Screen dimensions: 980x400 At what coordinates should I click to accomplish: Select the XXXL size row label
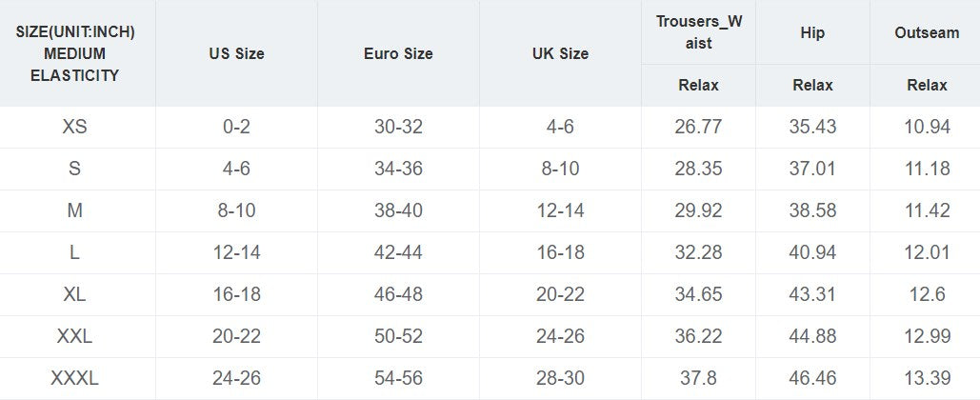[x=75, y=378]
